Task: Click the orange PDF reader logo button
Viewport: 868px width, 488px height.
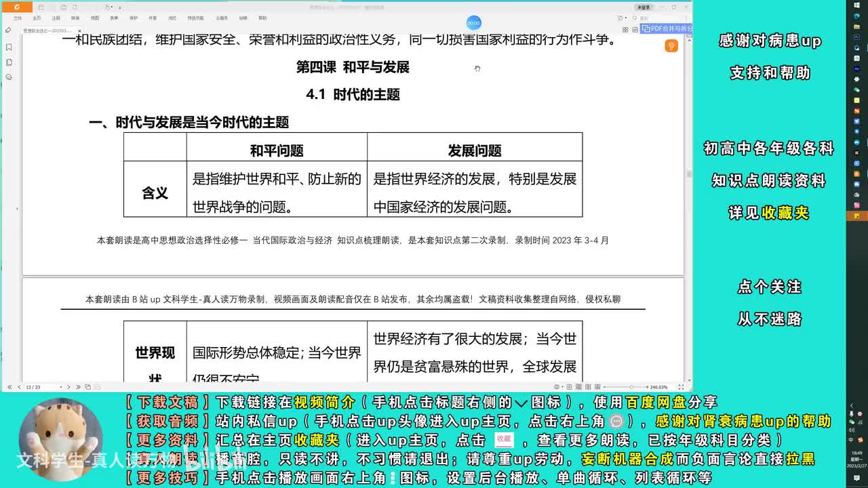Action: pyautogui.click(x=17, y=7)
